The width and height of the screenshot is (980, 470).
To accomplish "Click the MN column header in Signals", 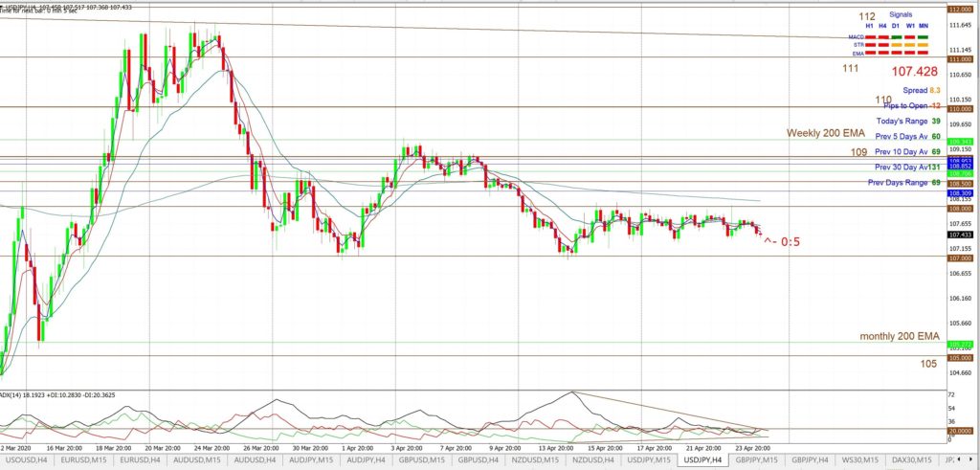I will click(x=924, y=26).
